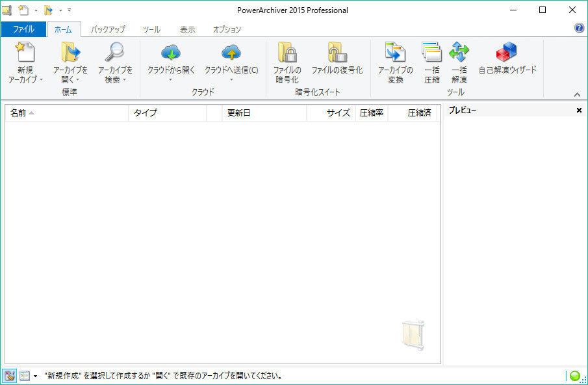
Task: Switch to the オプション tab
Action: click(227, 30)
